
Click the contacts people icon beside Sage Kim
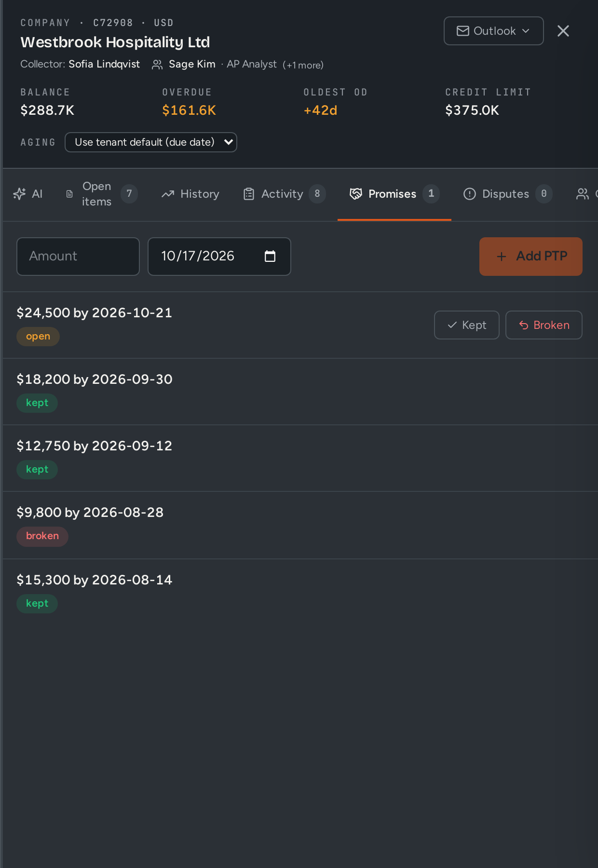157,65
